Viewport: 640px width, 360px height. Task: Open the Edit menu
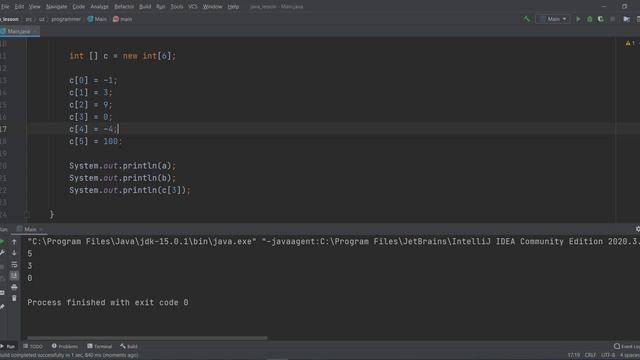coord(19,7)
